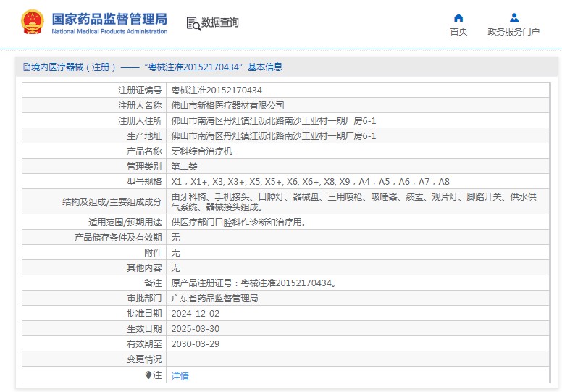The width and height of the screenshot is (562, 392).
Task: Select the 适用范围/预期用途 label
Action: tap(125, 222)
